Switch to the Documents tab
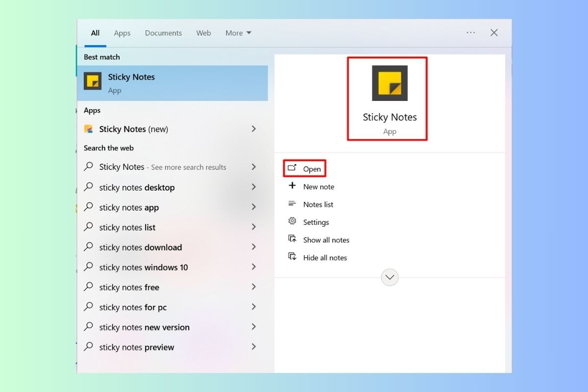The image size is (588, 392). coord(163,33)
